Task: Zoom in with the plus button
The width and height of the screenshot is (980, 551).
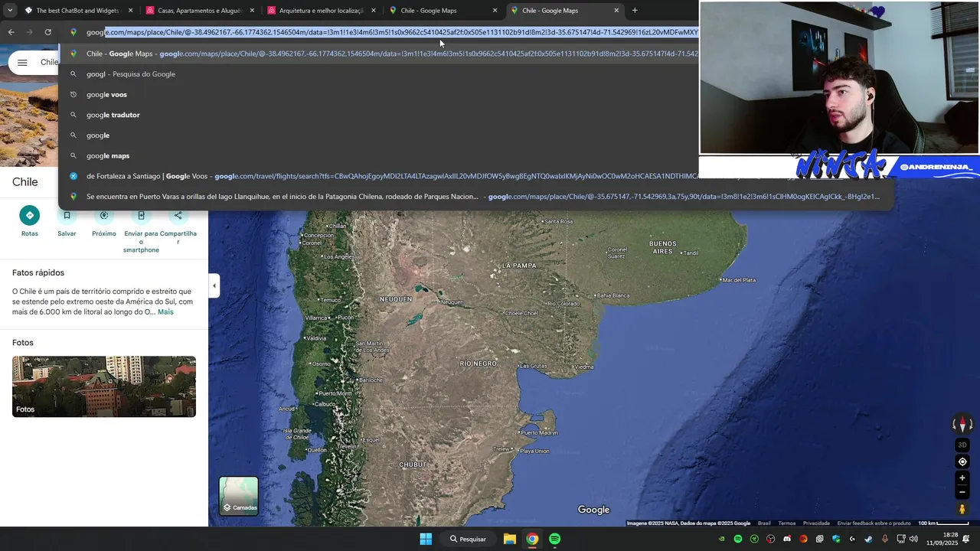Action: (x=962, y=478)
